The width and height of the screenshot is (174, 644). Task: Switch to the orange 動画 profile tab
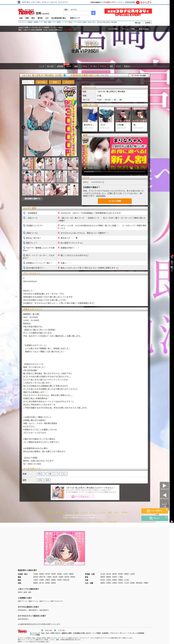[55, 82]
